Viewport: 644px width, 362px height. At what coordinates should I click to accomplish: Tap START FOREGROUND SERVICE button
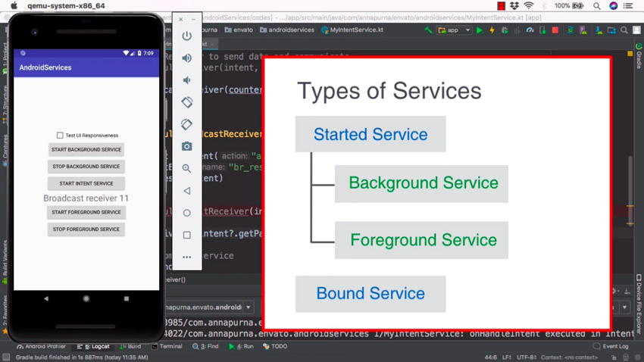coord(86,212)
